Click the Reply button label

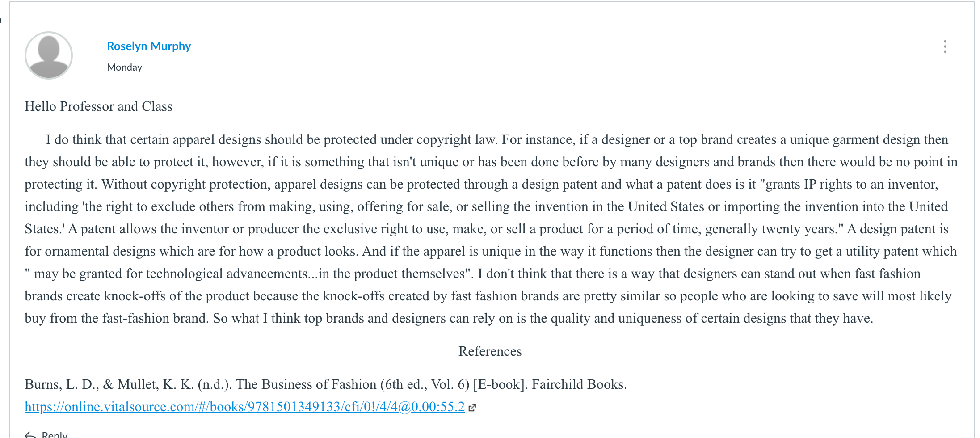(55, 435)
